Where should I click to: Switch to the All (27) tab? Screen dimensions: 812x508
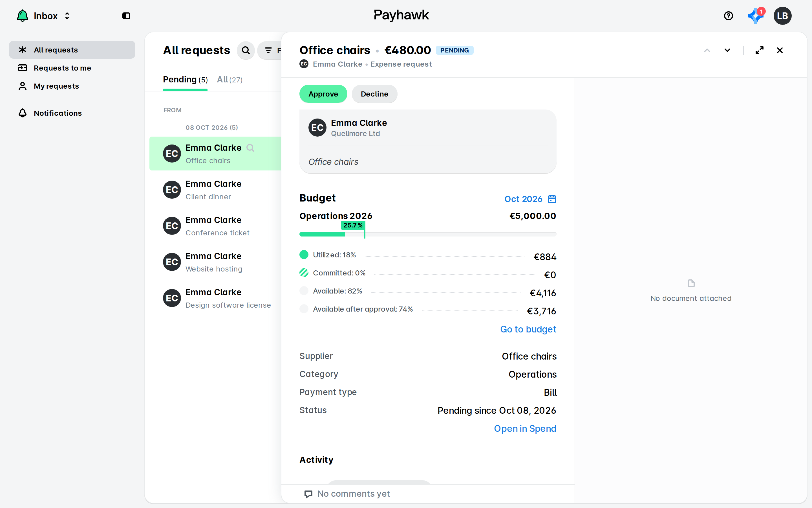point(230,80)
